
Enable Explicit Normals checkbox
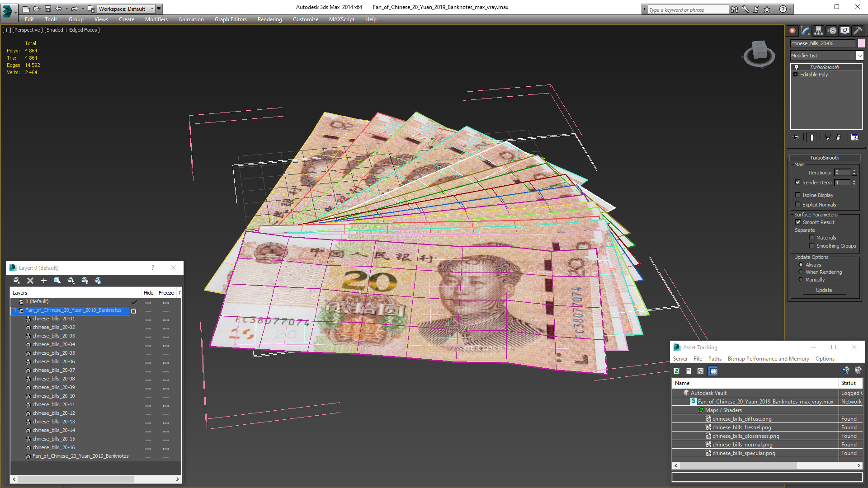[x=797, y=205]
